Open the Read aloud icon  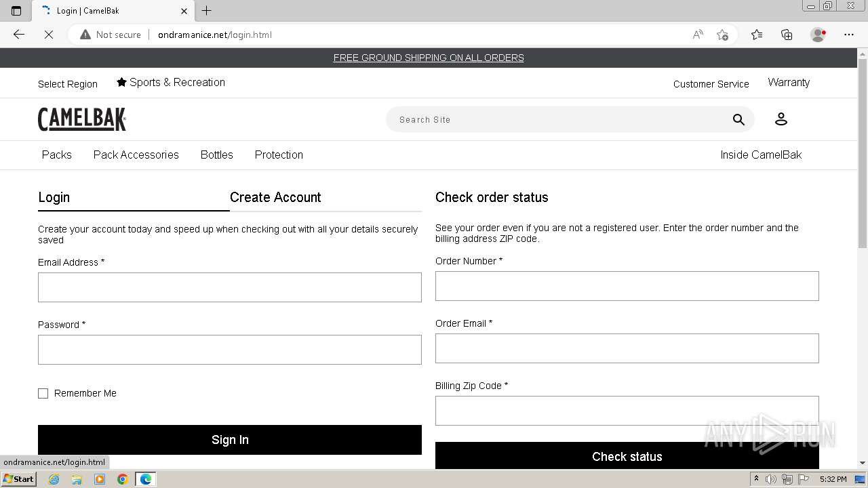698,35
